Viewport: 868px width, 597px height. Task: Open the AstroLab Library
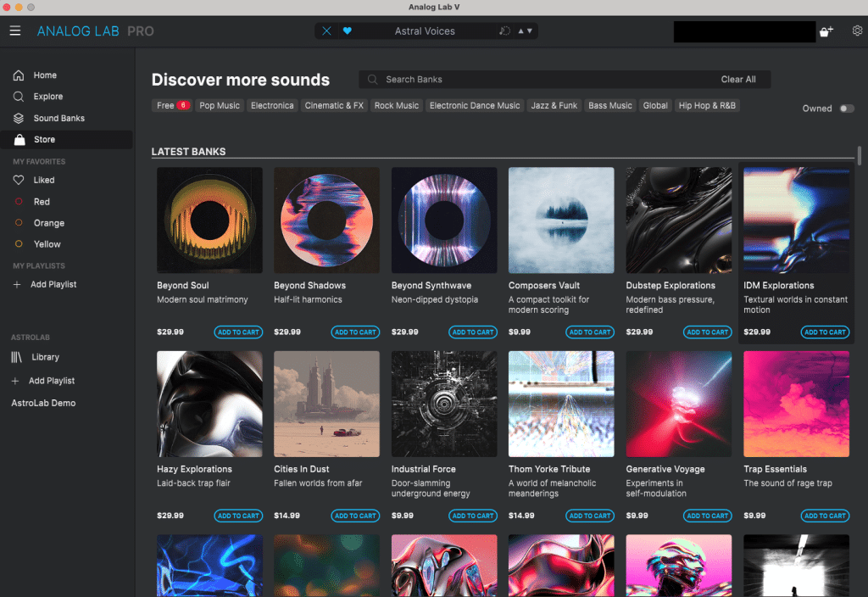click(x=45, y=358)
